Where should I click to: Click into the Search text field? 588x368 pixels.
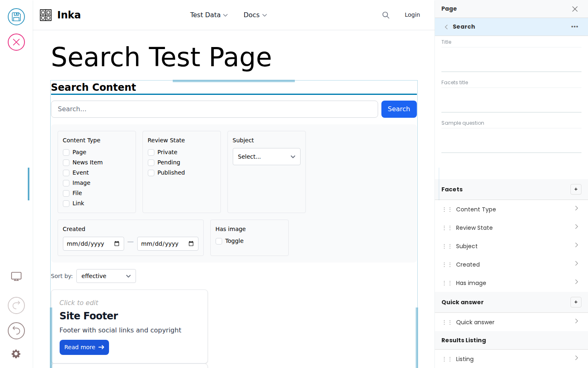pyautogui.click(x=214, y=109)
